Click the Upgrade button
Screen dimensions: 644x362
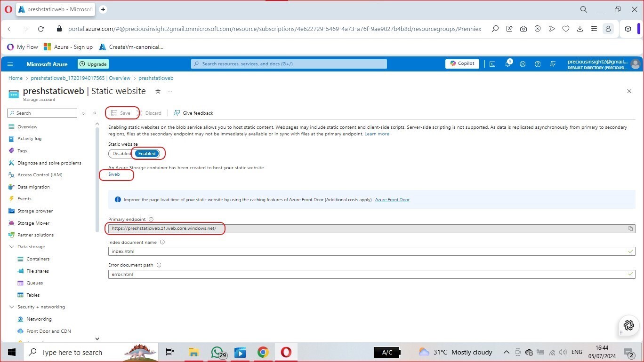coord(93,64)
